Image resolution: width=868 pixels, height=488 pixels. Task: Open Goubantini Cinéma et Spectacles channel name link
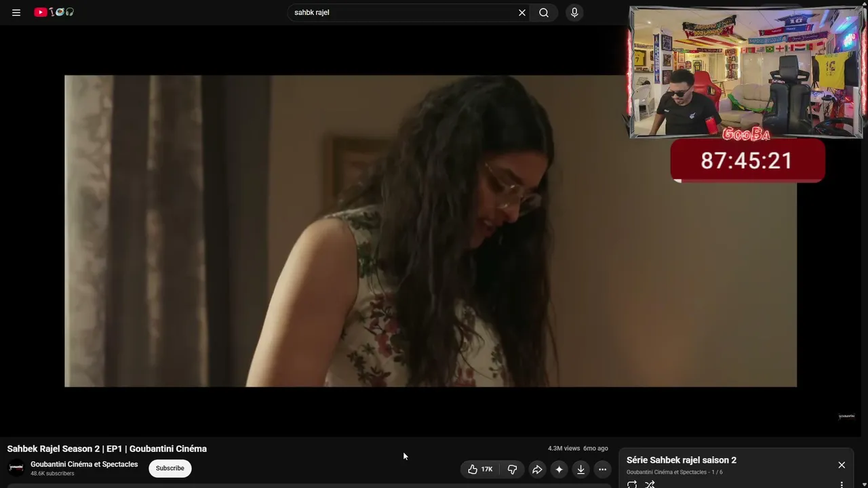[x=84, y=464]
